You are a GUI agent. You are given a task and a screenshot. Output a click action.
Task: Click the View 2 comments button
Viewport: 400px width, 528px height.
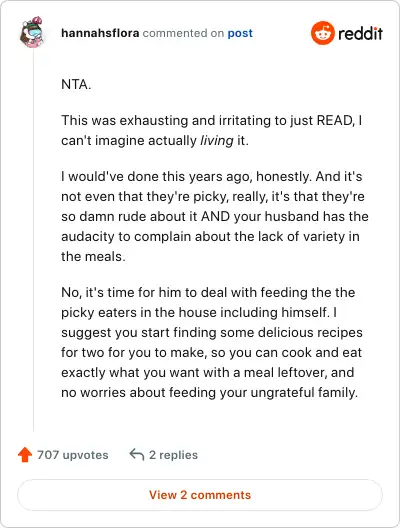pyautogui.click(x=200, y=495)
